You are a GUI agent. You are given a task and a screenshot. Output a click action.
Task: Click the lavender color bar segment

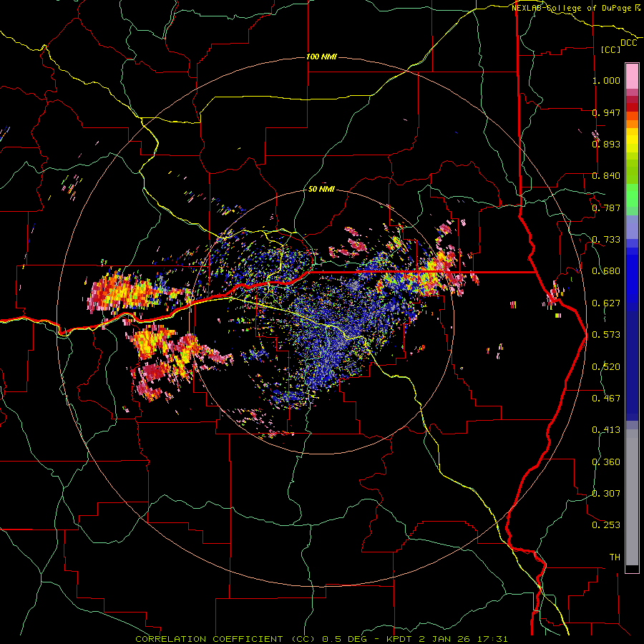pos(632,227)
